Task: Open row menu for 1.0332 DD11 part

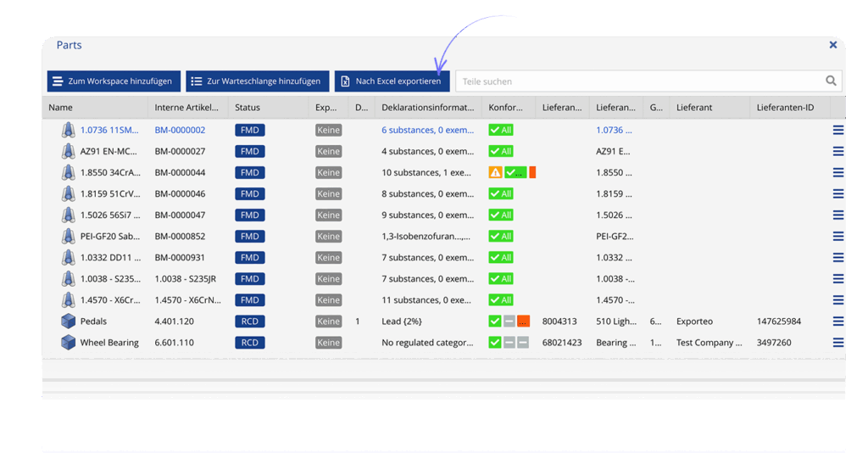Action: 838,258
